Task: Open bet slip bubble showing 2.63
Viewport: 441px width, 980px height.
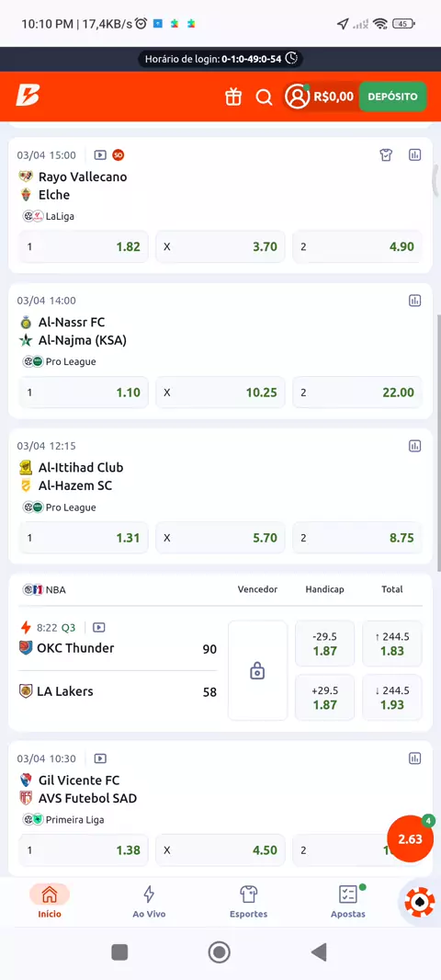Action: [411, 838]
